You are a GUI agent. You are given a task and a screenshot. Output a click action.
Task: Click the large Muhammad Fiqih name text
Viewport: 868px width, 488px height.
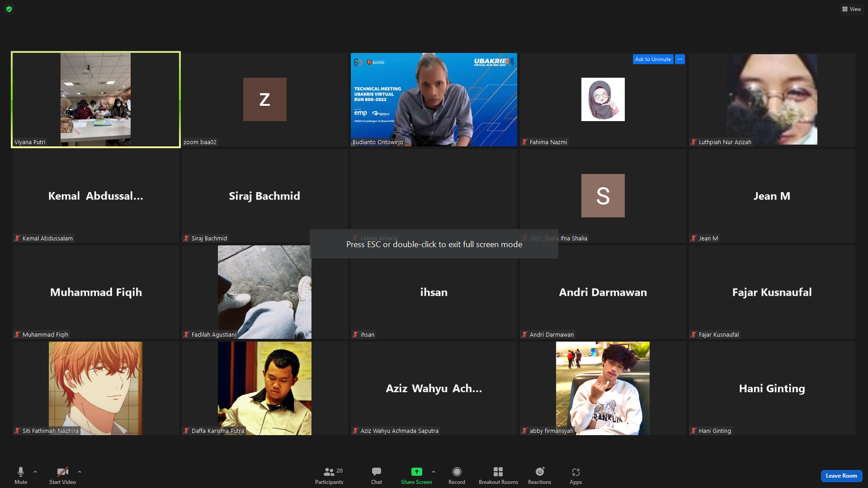point(96,292)
